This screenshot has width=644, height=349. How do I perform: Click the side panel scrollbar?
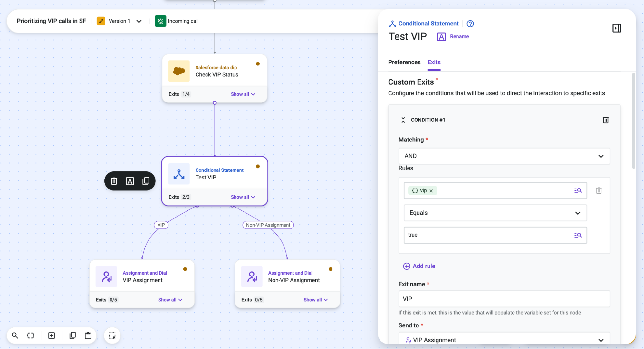(x=633, y=121)
